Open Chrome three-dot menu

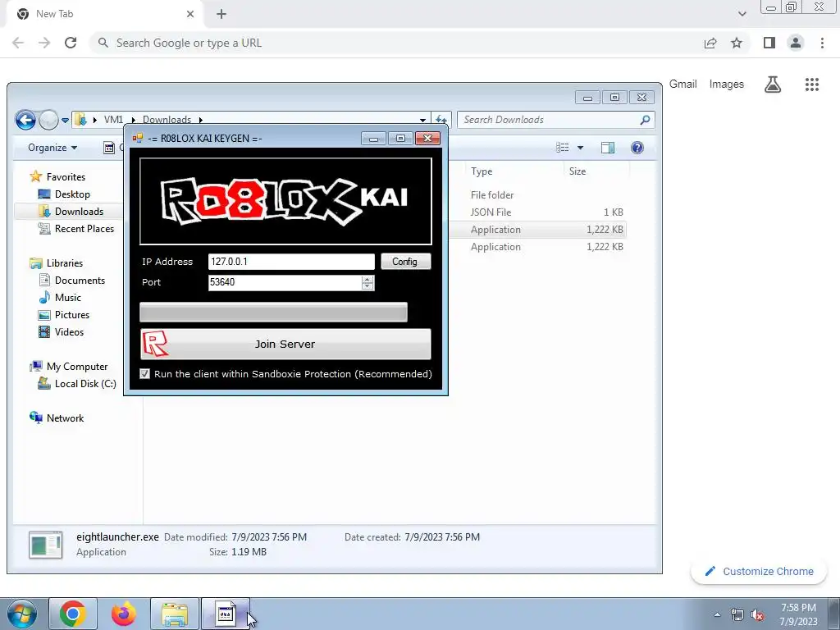[x=822, y=43]
